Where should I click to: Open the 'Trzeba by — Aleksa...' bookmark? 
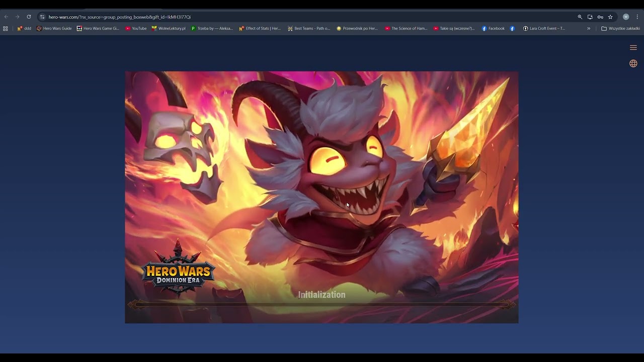click(x=212, y=29)
